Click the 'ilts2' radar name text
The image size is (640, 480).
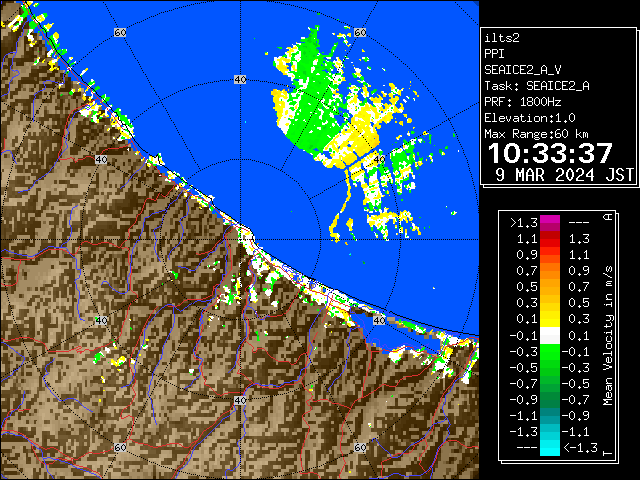[502, 38]
